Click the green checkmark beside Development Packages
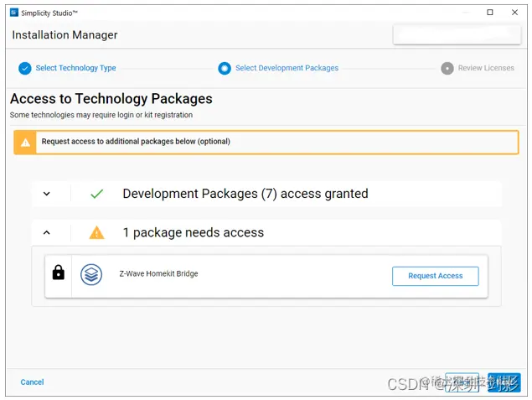Screen dimensions: 532x400 point(96,194)
